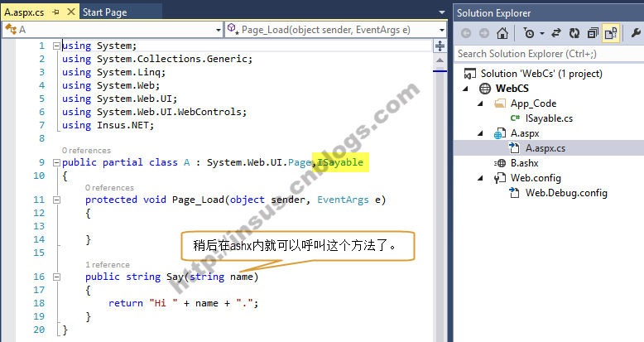The image size is (644, 342).
Task: Click the Collapse All icon
Action: tap(592, 33)
